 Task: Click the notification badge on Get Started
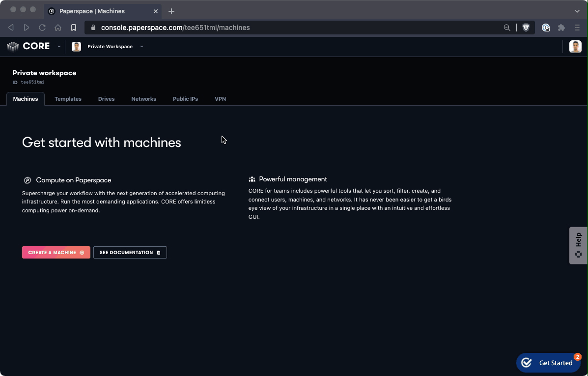tap(578, 357)
